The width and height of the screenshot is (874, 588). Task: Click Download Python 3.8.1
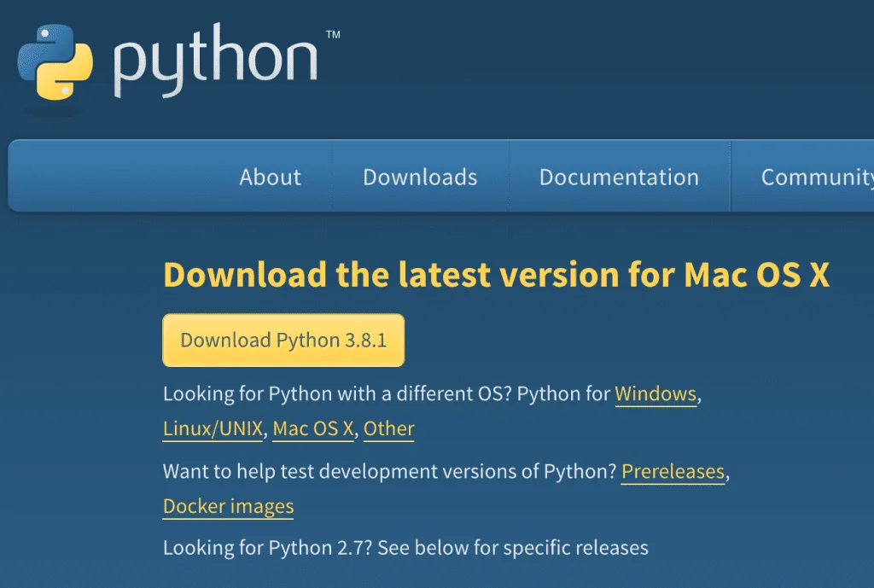(283, 340)
